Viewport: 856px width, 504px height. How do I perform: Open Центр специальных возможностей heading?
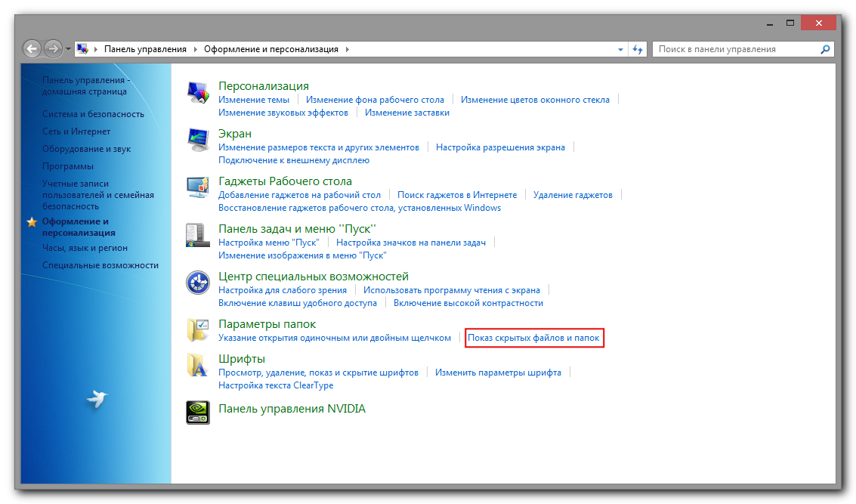tap(314, 277)
